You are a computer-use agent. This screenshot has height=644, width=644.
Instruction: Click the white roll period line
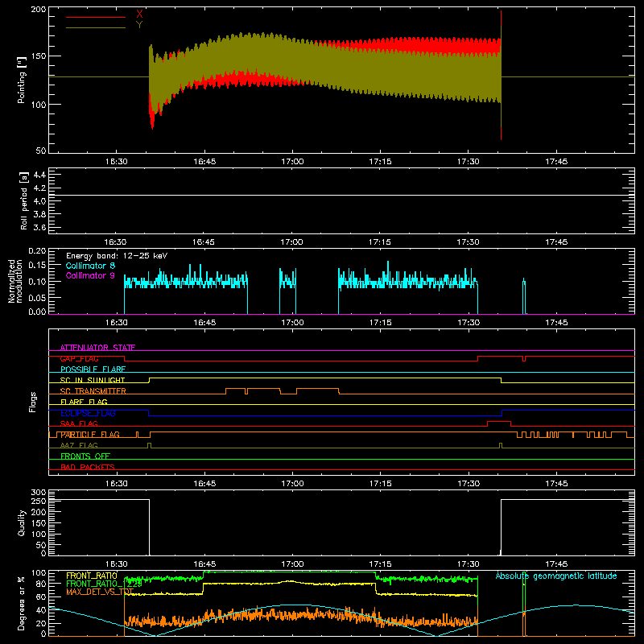click(x=341, y=195)
